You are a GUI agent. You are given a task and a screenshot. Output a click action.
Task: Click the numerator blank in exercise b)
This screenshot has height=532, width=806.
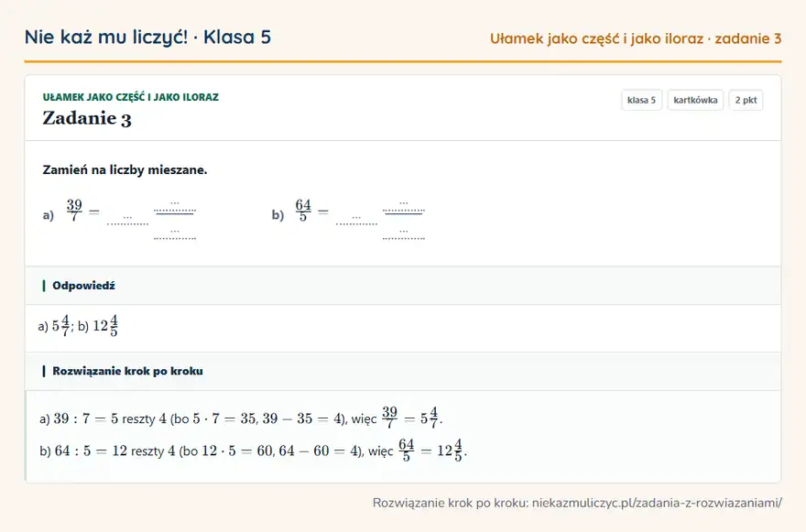tap(404, 206)
